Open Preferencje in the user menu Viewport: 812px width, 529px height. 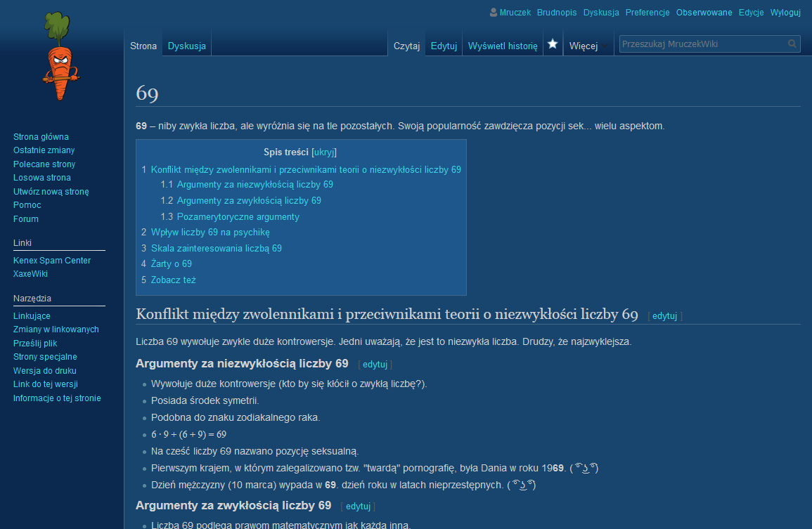click(647, 13)
